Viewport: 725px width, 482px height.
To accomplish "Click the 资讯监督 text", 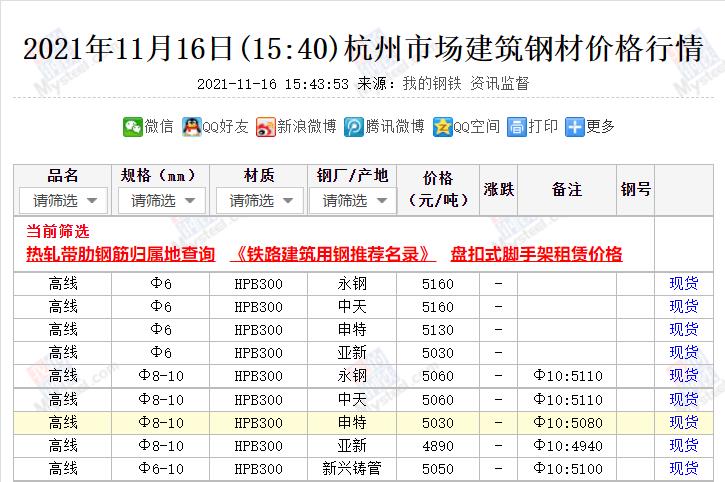I will pos(500,84).
